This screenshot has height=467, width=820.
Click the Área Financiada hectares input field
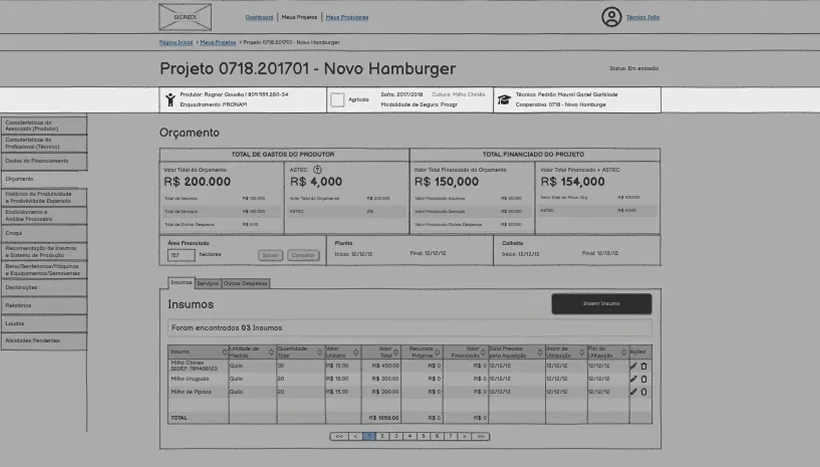click(x=181, y=255)
